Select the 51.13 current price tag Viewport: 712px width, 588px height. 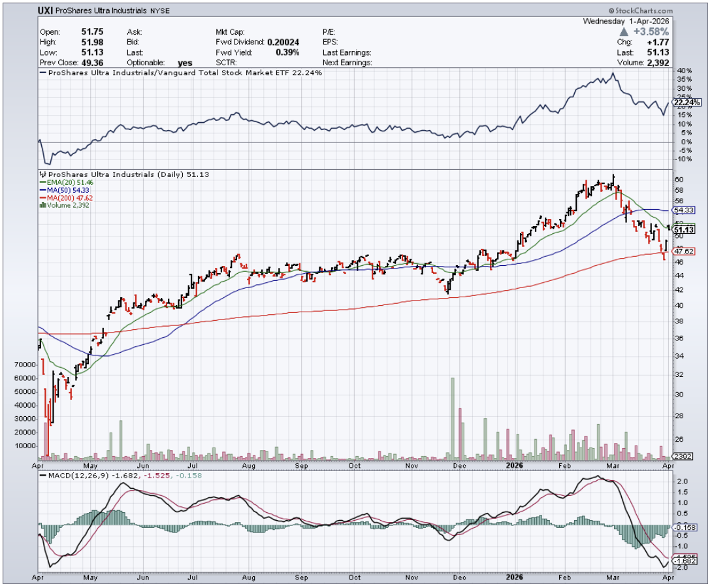coord(683,229)
